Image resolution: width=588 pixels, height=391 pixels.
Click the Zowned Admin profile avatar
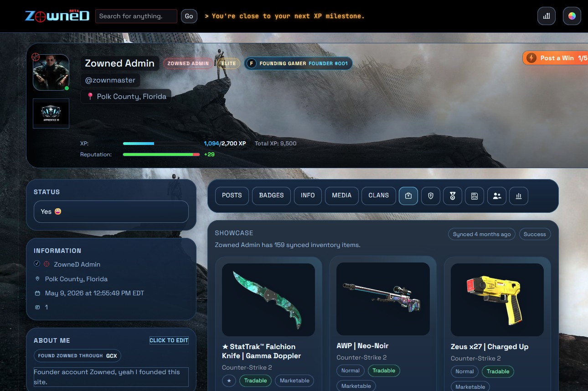coord(51,72)
